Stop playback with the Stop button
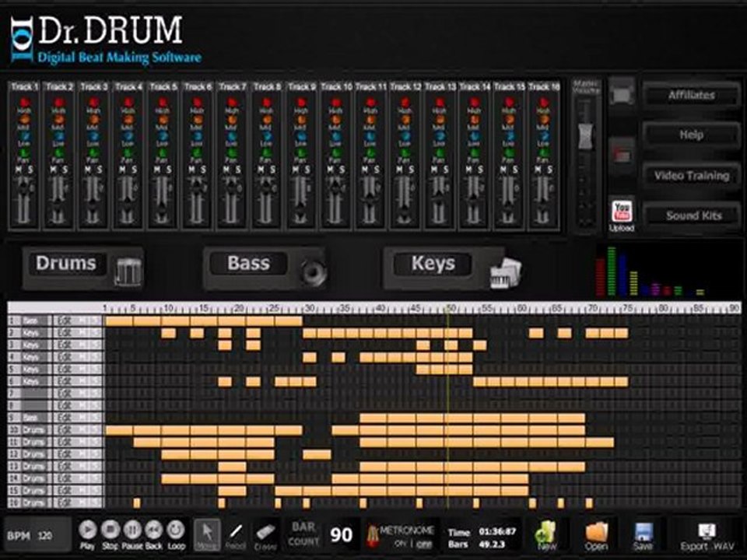The width and height of the screenshot is (747, 560). pyautogui.click(x=110, y=530)
